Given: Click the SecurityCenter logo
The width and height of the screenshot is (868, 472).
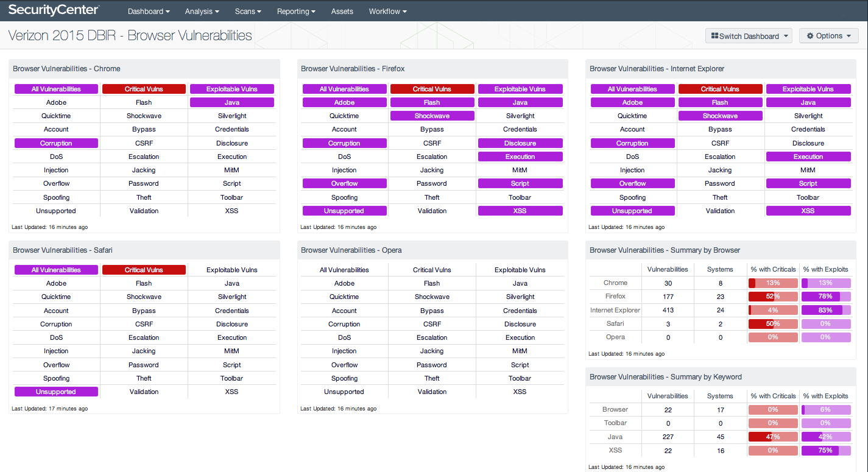Looking at the screenshot, I should click(x=54, y=10).
